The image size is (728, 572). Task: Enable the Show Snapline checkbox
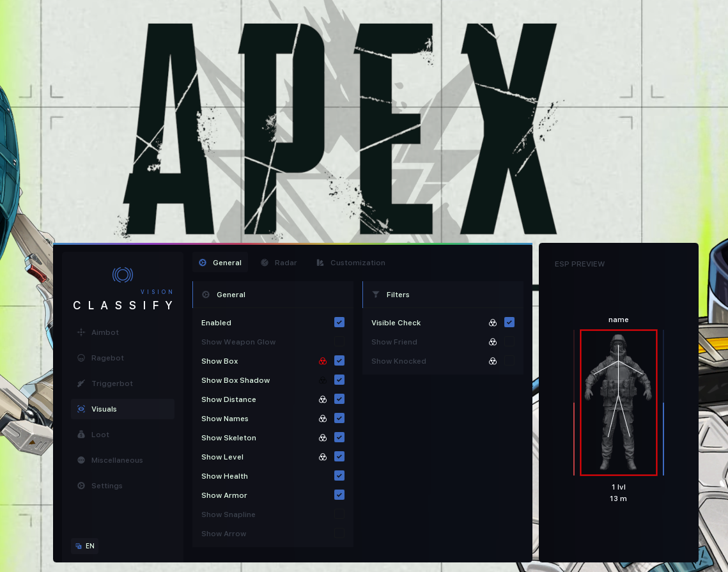[x=339, y=514]
